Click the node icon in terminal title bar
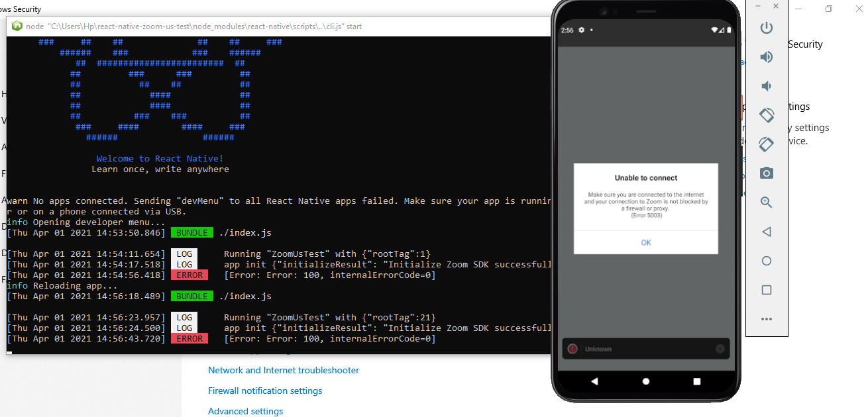868x417 pixels. pyautogui.click(x=17, y=26)
